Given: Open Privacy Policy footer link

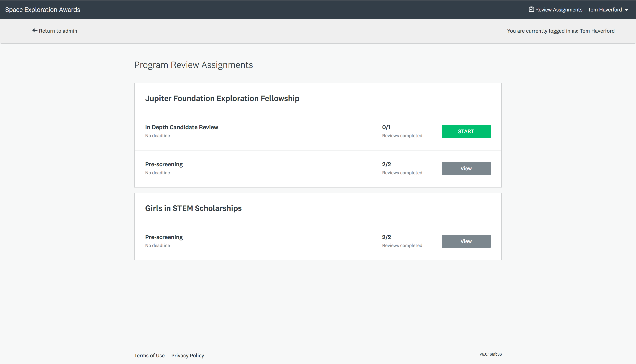Looking at the screenshot, I should click(x=187, y=355).
